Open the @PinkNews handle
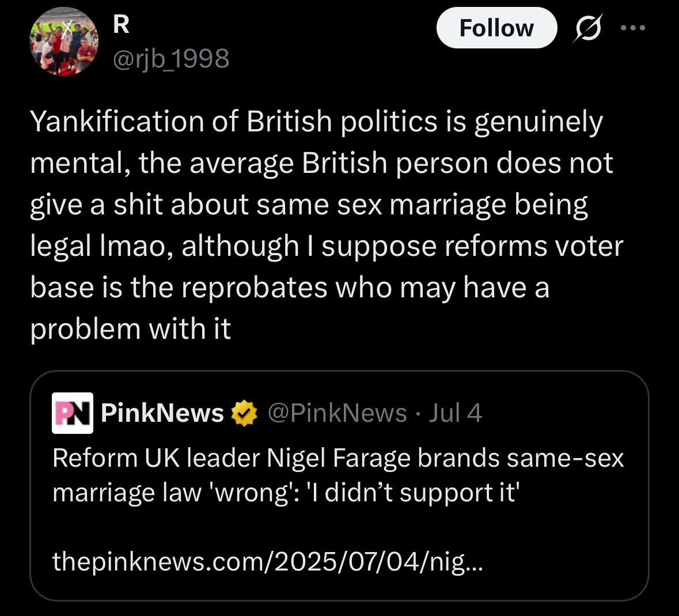The image size is (679, 616). (x=337, y=413)
